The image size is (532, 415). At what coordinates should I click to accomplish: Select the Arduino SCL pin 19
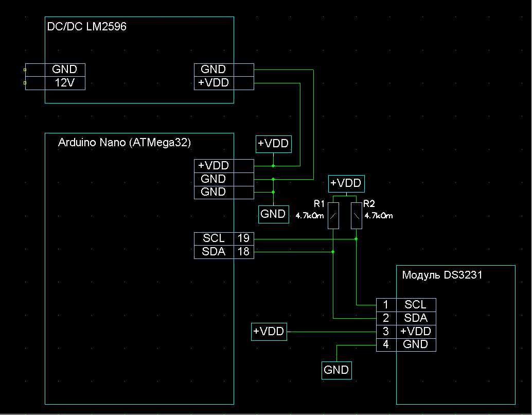pyautogui.click(x=224, y=238)
